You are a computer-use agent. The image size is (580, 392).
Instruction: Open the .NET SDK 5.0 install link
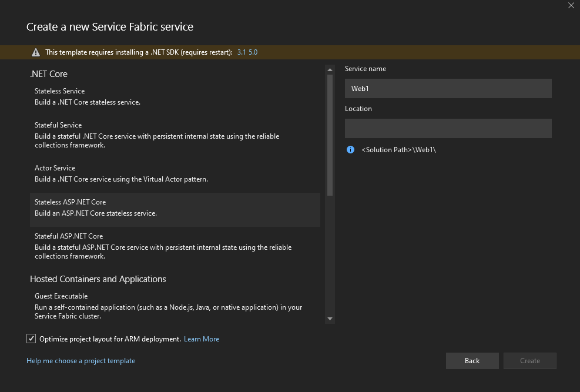[x=253, y=52]
